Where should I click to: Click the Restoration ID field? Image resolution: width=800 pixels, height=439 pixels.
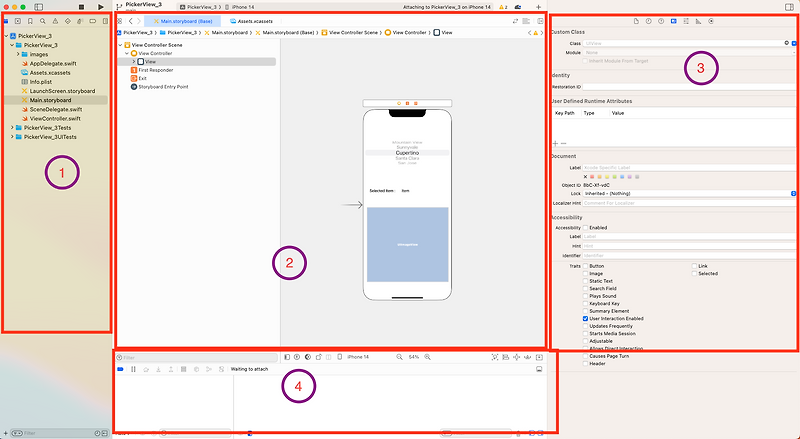[x=689, y=87]
